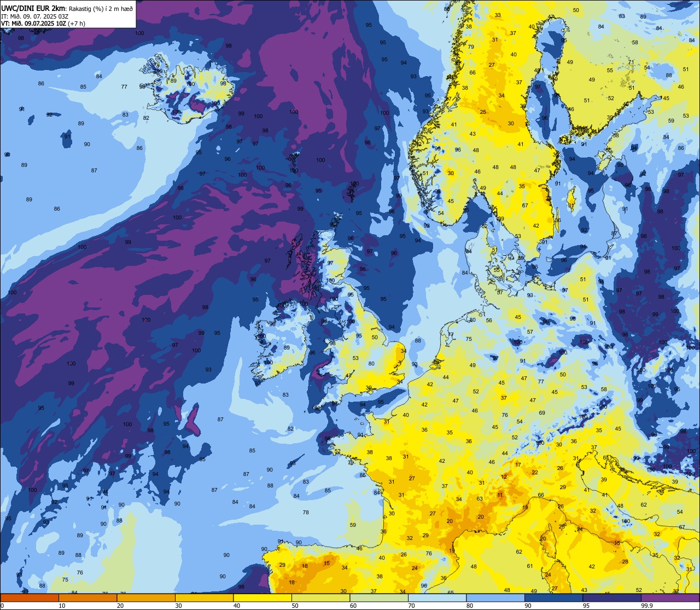Screen dimensions: 700x610
Task: Click the '20' legend scale label
Action: pos(120,606)
